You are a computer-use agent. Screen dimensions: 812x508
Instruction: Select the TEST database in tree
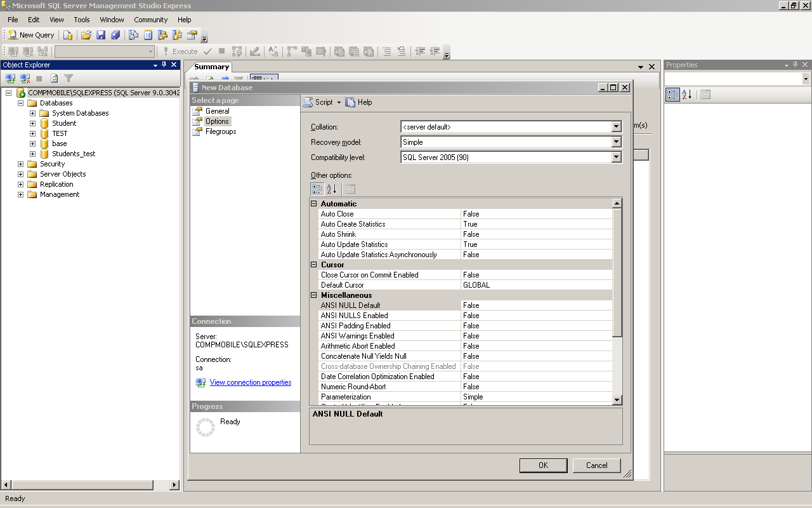tap(60, 133)
